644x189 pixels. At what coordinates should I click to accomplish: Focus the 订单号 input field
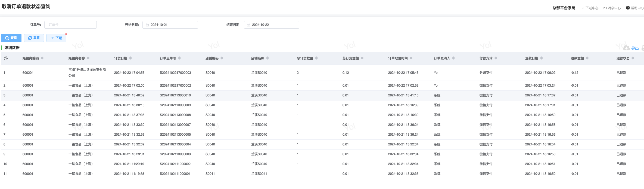point(70,25)
